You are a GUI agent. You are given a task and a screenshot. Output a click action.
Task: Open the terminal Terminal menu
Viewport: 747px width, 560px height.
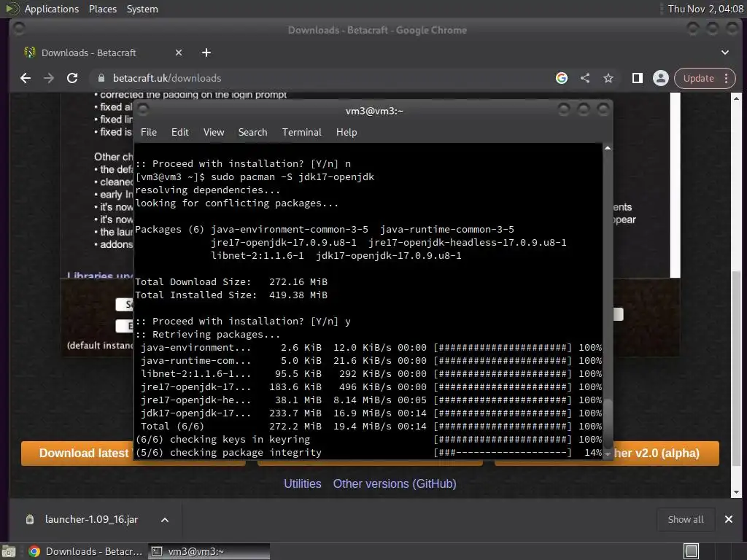[x=301, y=132]
